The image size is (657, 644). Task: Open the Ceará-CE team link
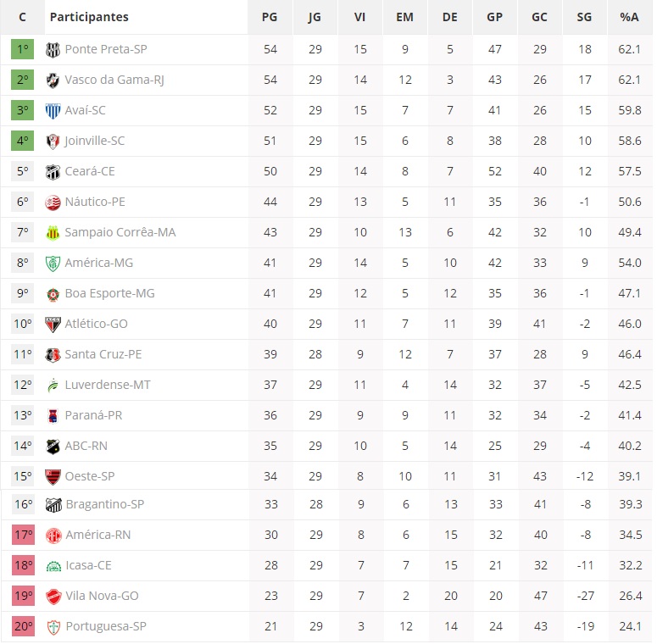coord(90,172)
